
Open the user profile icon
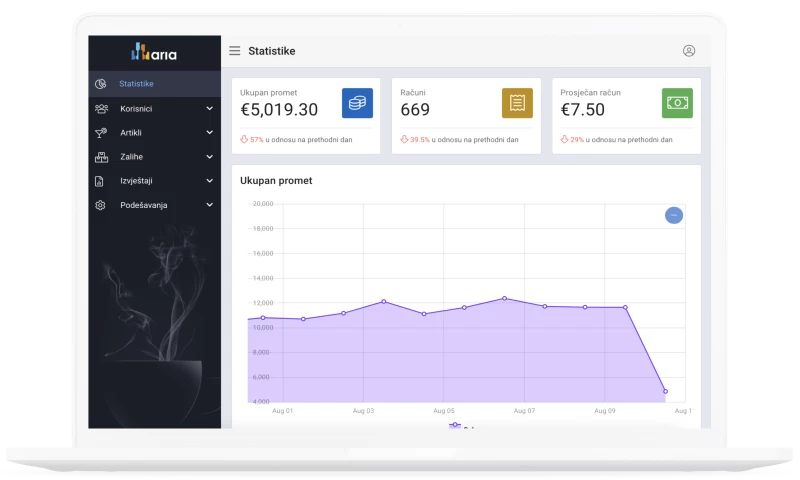pos(689,50)
